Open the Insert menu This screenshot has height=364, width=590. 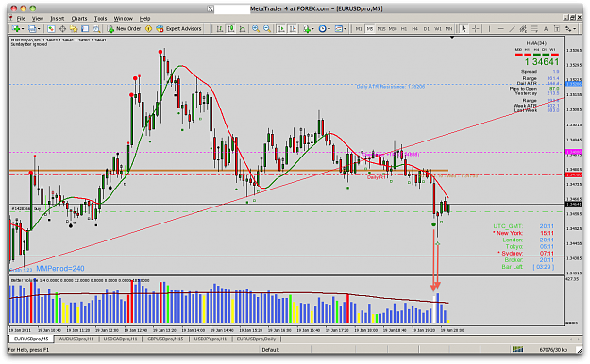click(x=58, y=19)
